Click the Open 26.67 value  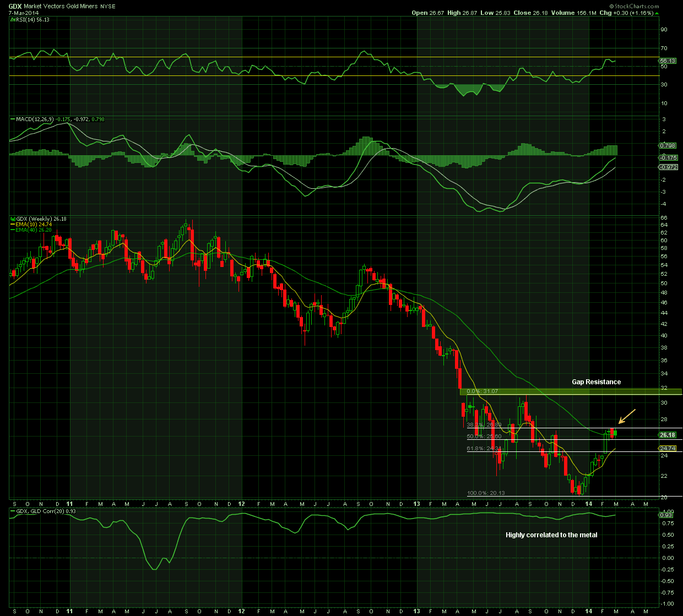429,13
